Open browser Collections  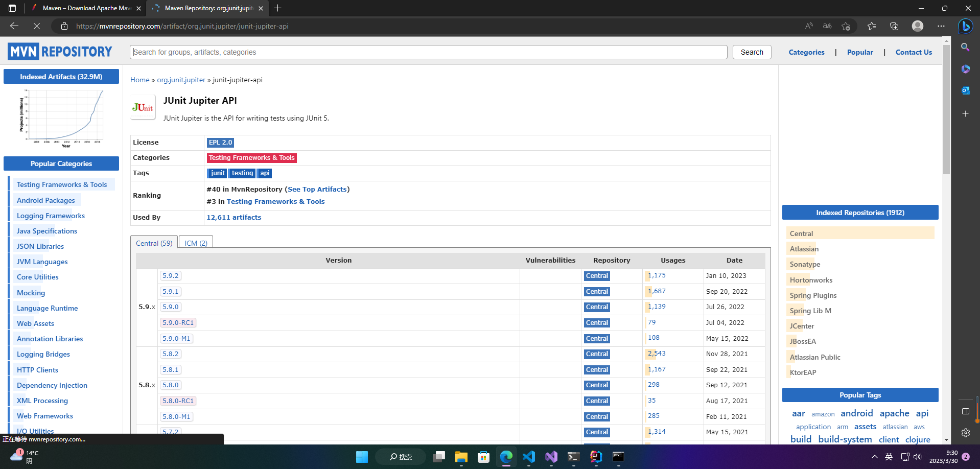pyautogui.click(x=894, y=26)
